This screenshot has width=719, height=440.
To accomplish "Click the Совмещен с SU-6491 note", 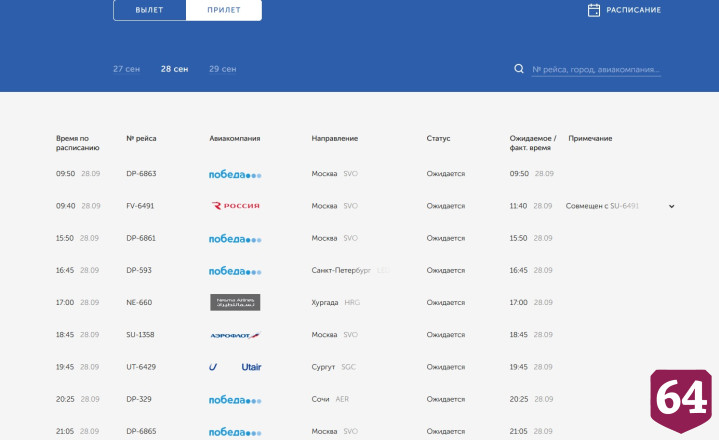I will (x=602, y=206).
